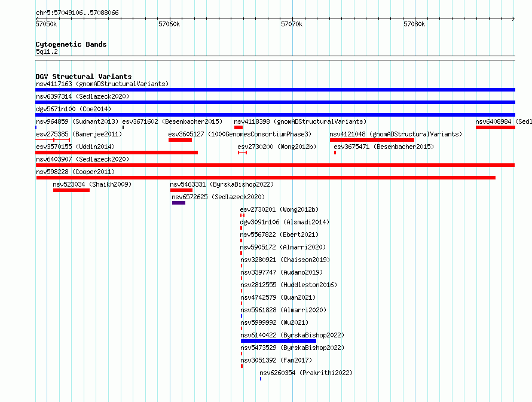
Task: Click the esv3675471 (Besenbacher2015) label
Action: (x=384, y=147)
